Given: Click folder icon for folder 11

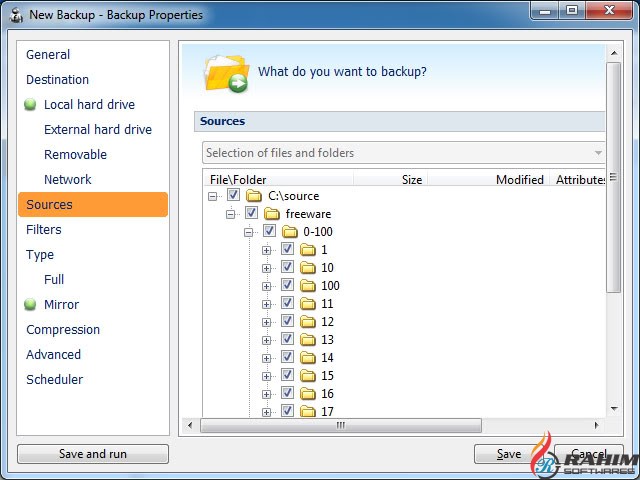Looking at the screenshot, I should tap(307, 303).
